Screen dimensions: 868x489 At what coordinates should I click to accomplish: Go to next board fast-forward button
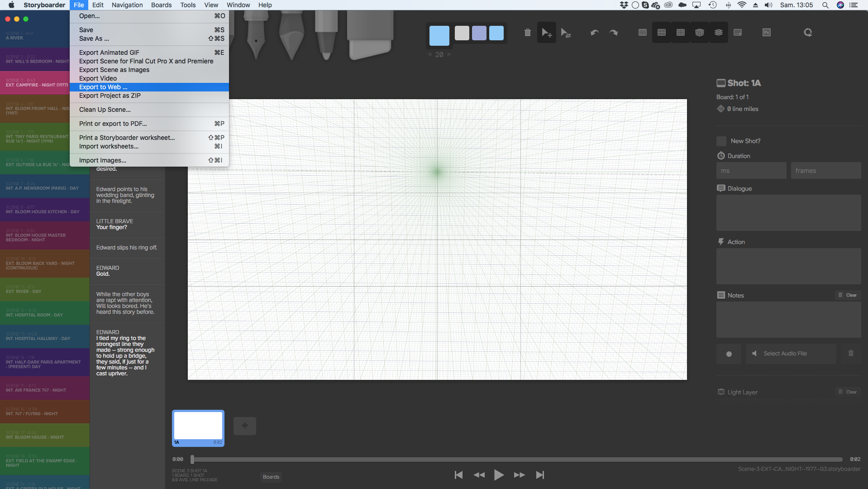[519, 475]
